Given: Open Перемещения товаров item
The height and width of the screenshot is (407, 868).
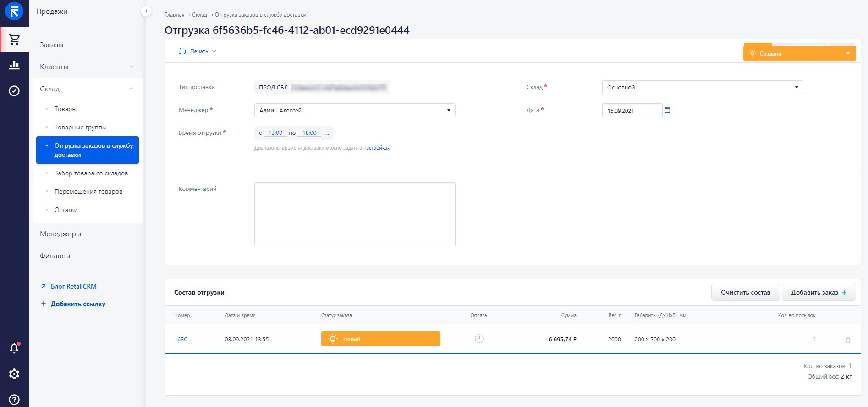Looking at the screenshot, I should pos(88,191).
